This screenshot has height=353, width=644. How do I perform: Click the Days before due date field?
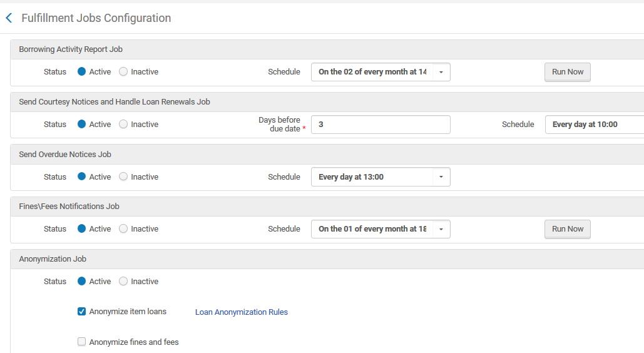click(380, 125)
